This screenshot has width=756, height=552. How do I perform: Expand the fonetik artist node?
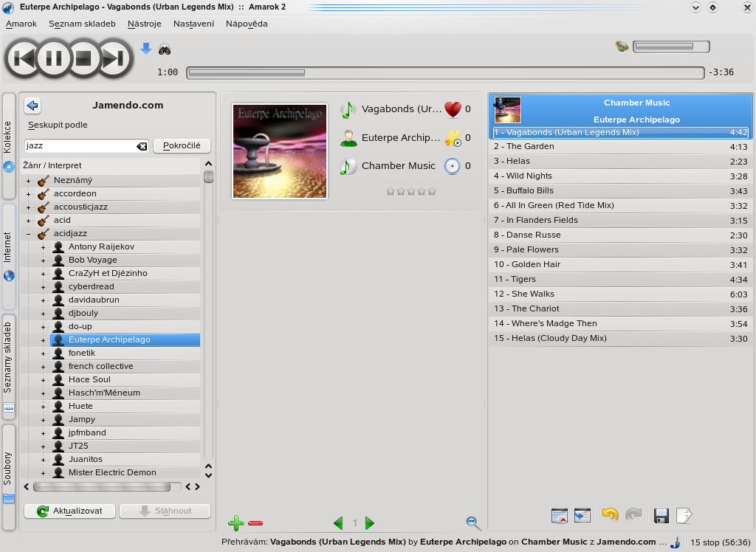pyautogui.click(x=44, y=354)
